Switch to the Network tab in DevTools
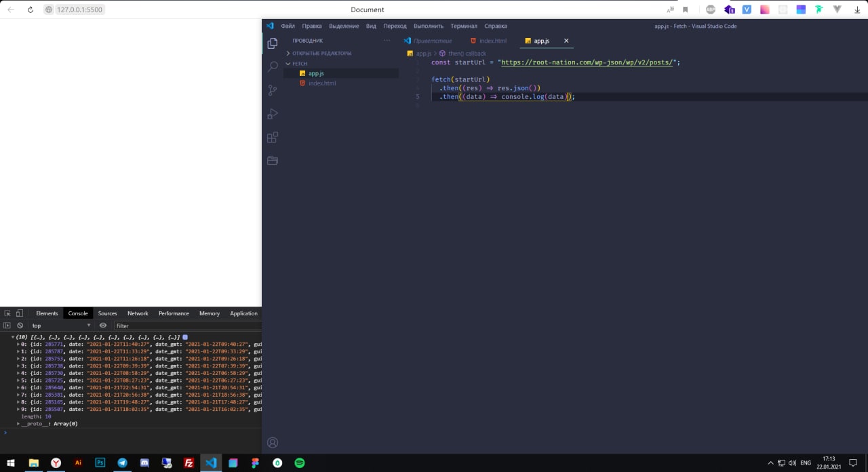868x472 pixels. [x=138, y=313]
